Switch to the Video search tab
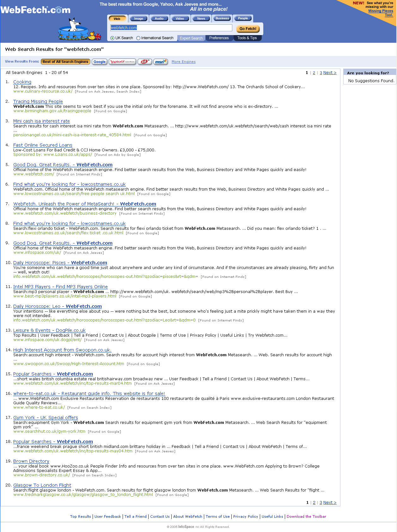 pos(180,19)
